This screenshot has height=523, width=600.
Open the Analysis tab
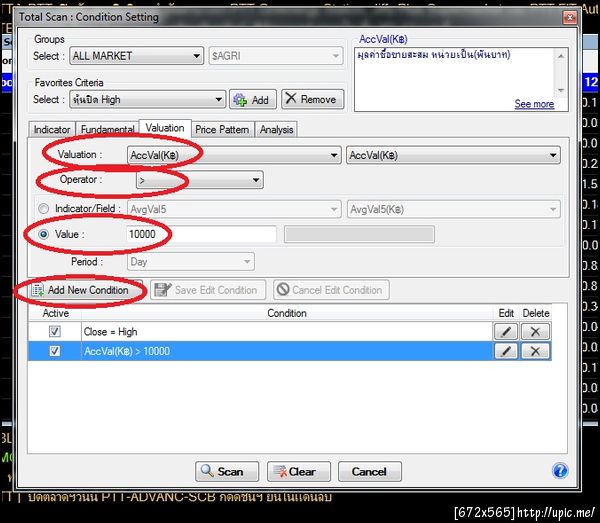click(276, 130)
